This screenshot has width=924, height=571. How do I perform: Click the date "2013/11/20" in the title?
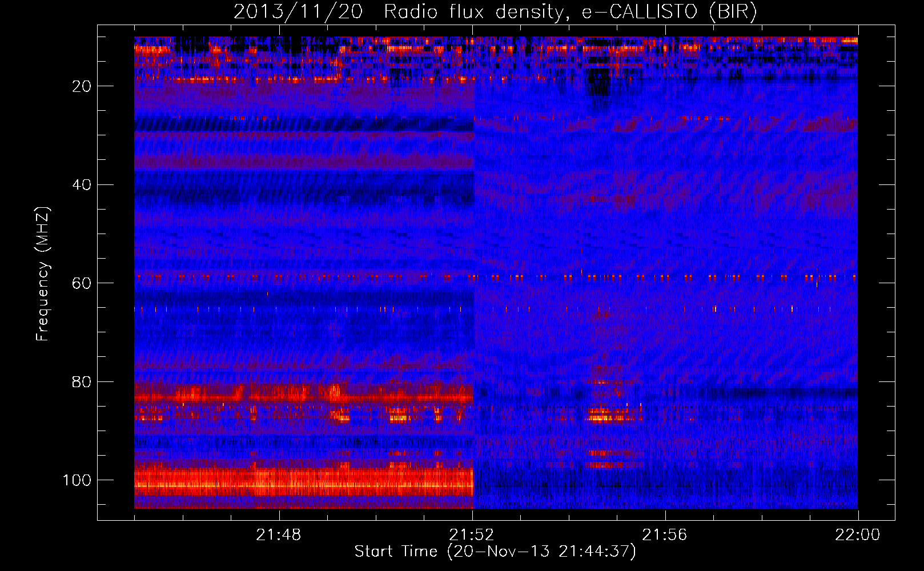click(x=298, y=11)
